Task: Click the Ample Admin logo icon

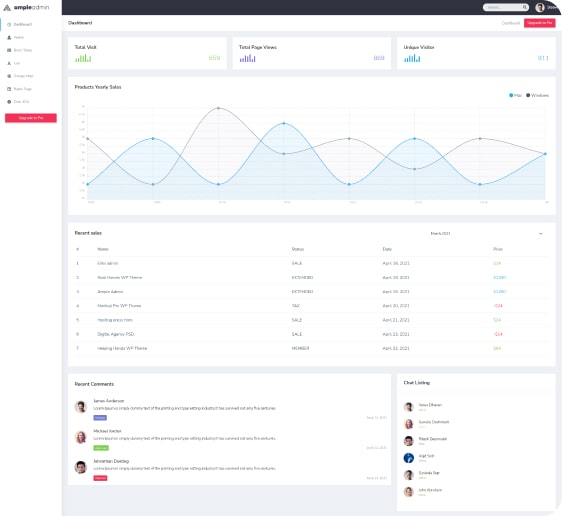Action: coord(7,8)
